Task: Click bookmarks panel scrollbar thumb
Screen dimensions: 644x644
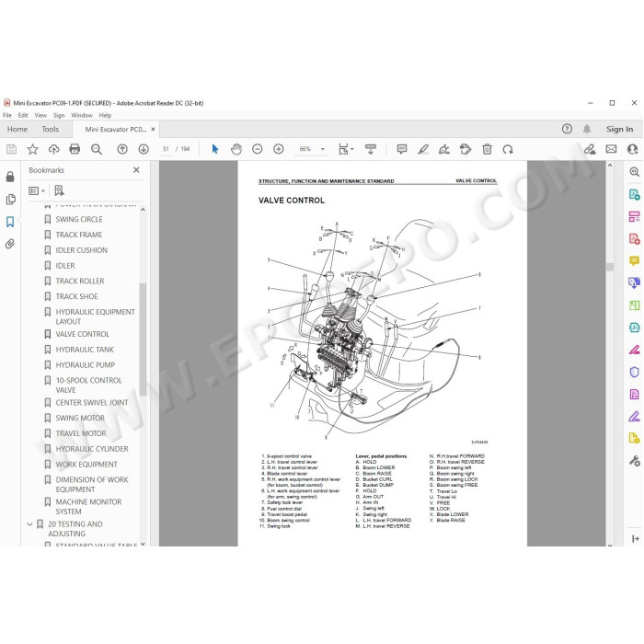Action: pos(143,339)
